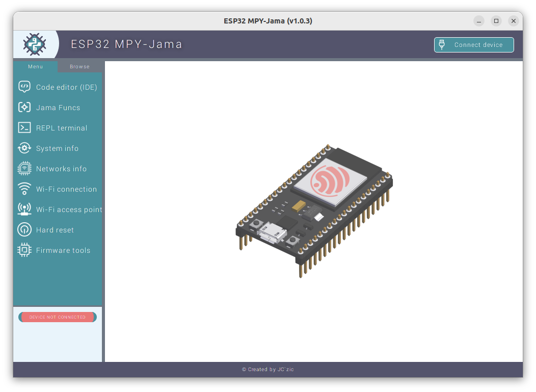This screenshot has width=536, height=392.
Task: Choose Hard reset menu entry
Action: coord(58,230)
